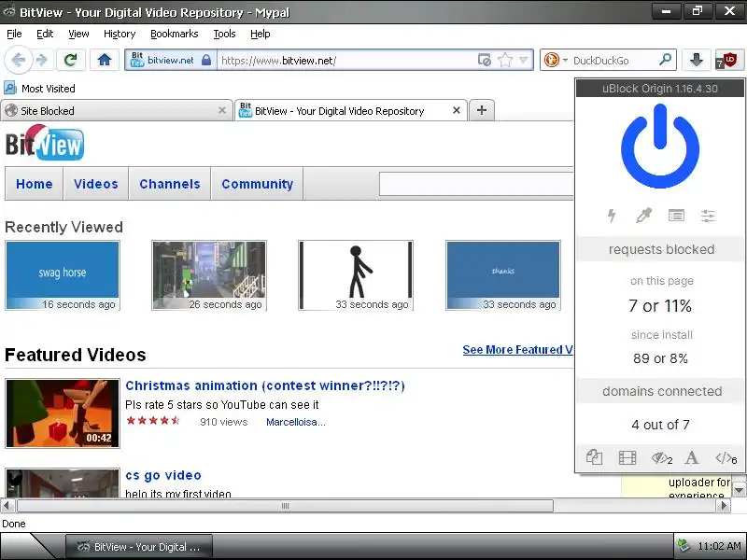The height and width of the screenshot is (560, 747).
Task: Open uBlock dashboard sliders icon
Action: (x=708, y=216)
